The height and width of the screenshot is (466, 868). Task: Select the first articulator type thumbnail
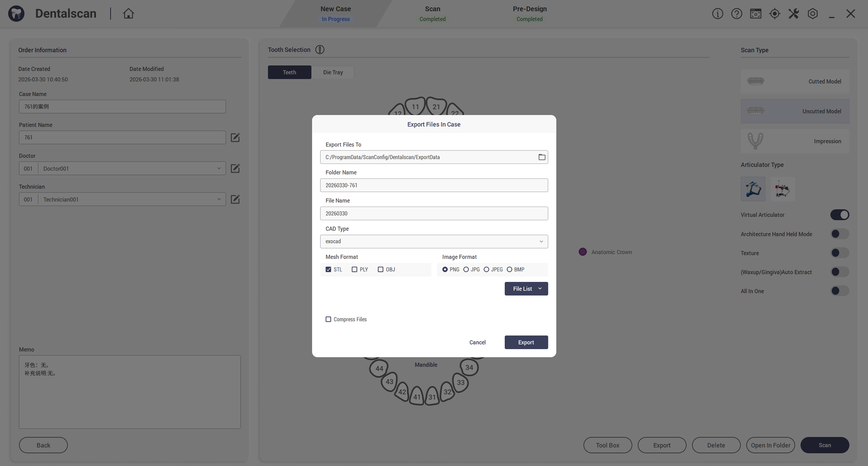click(x=753, y=189)
